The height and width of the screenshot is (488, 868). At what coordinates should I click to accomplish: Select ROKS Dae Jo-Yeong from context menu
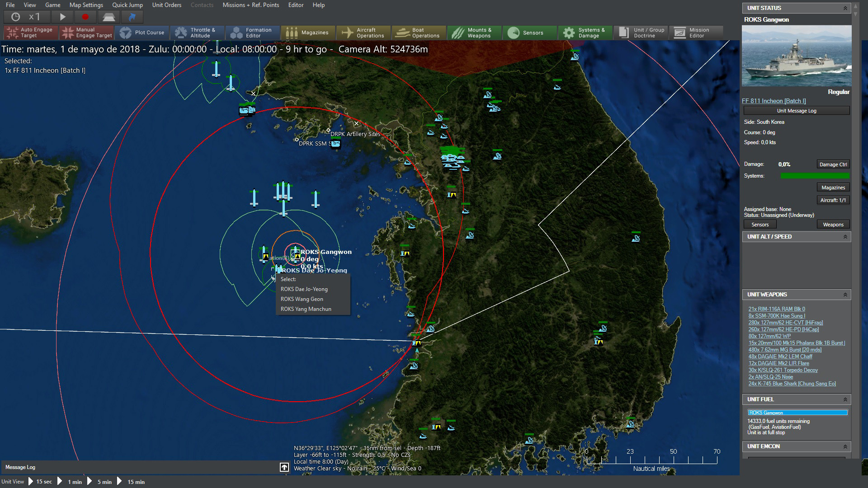[x=305, y=289]
